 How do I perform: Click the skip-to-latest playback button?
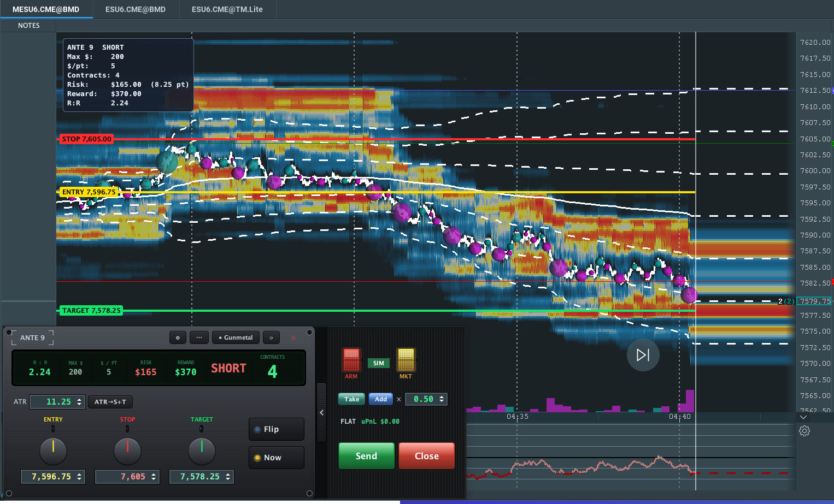(643, 355)
